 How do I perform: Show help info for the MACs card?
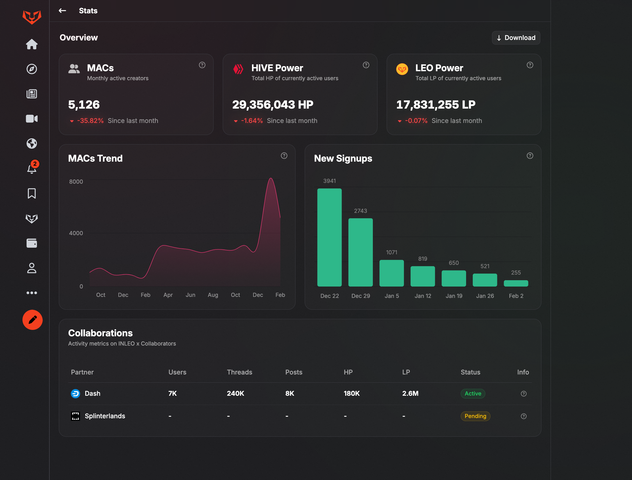202,65
